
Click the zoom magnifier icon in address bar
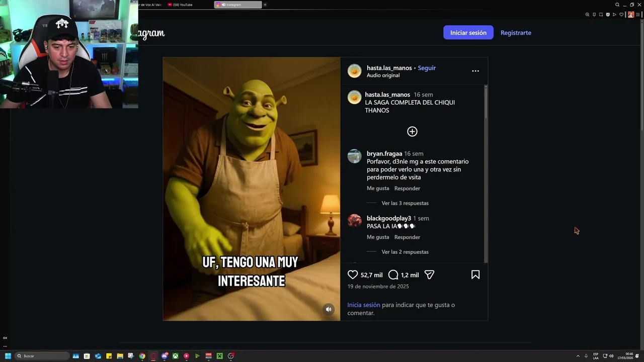[x=587, y=15]
